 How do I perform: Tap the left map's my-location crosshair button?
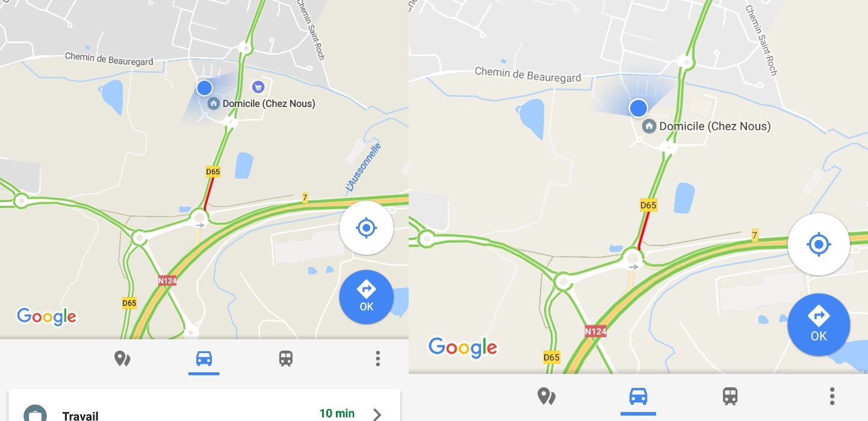366,228
